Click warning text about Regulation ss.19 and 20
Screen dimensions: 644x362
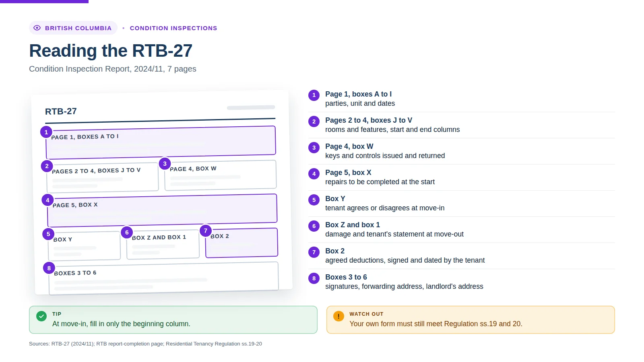(436, 324)
